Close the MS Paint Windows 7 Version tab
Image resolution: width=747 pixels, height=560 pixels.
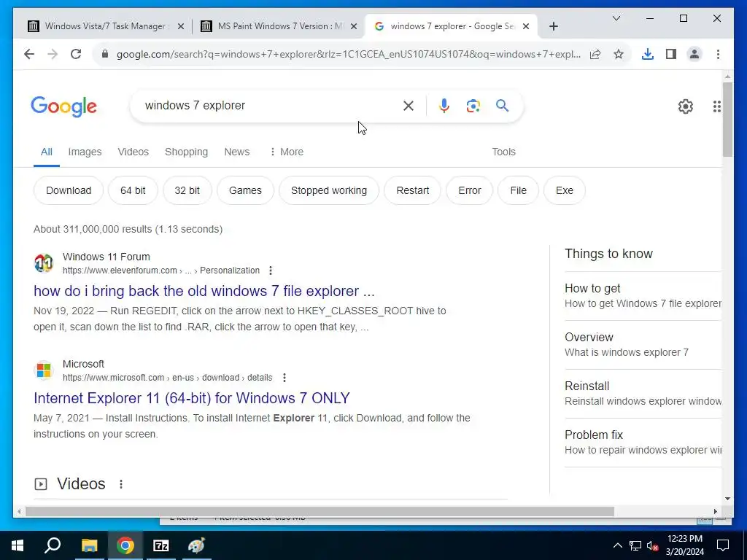[354, 27]
